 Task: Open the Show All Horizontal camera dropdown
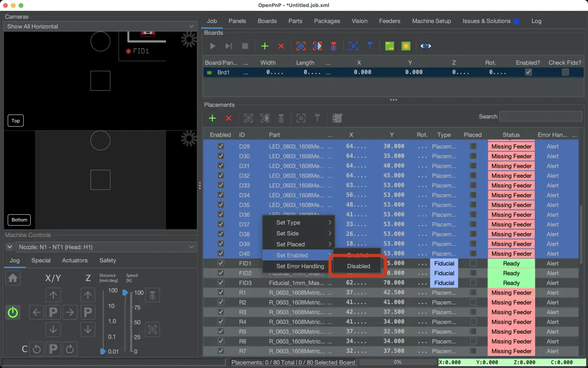pyautogui.click(x=100, y=27)
